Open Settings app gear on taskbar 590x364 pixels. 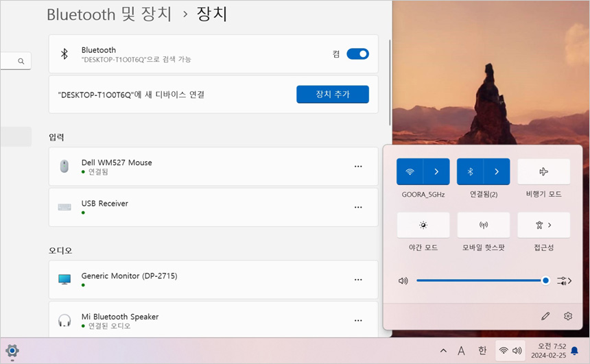[x=12, y=350]
